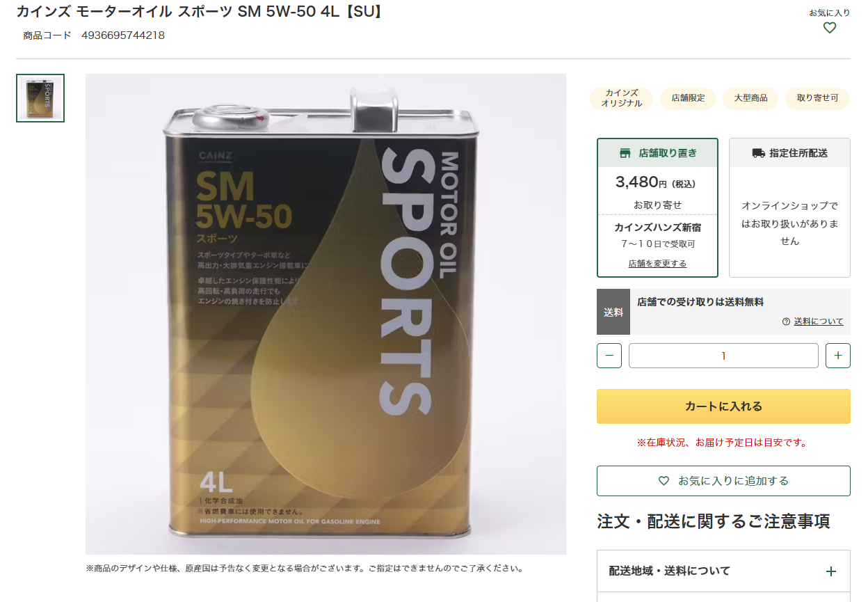
Task: Click the question mark icon beside 送料について
Action: [786, 322]
